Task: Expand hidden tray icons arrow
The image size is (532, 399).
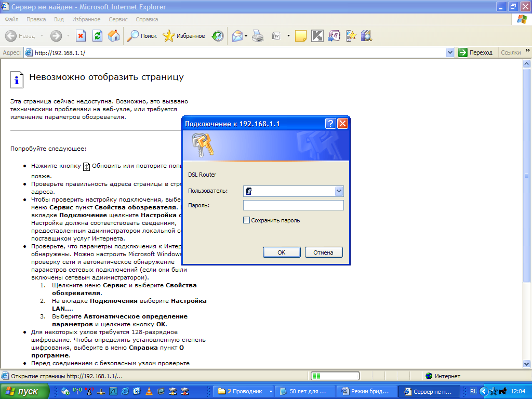Action: [484, 392]
